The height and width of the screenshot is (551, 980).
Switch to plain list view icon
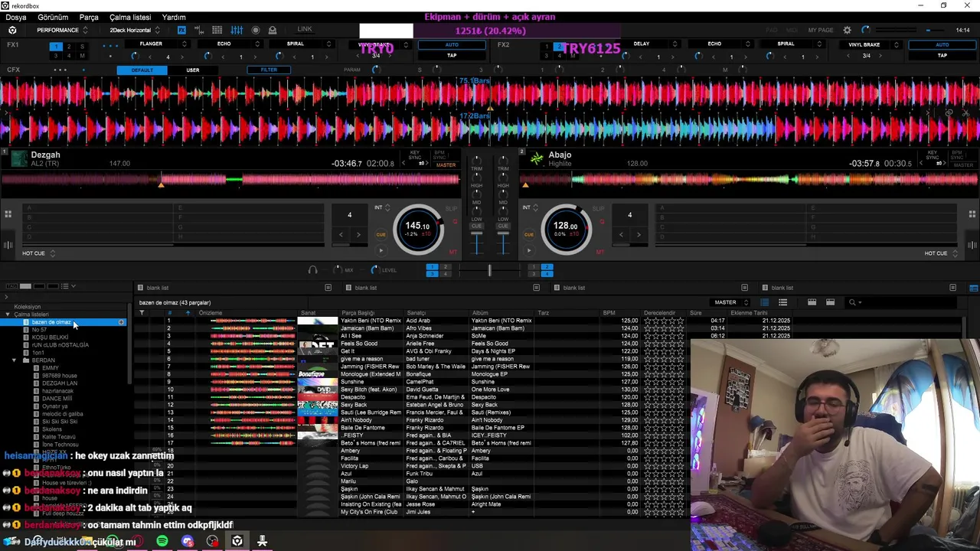782,302
